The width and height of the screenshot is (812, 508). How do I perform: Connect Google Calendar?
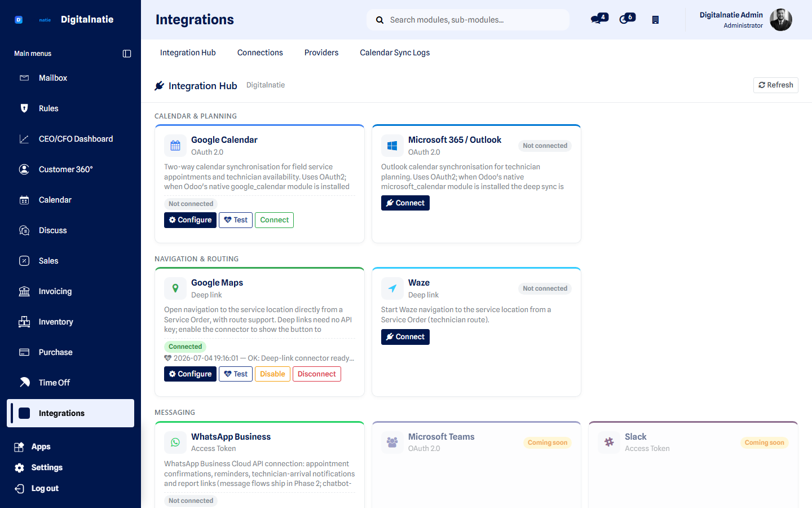click(x=274, y=220)
